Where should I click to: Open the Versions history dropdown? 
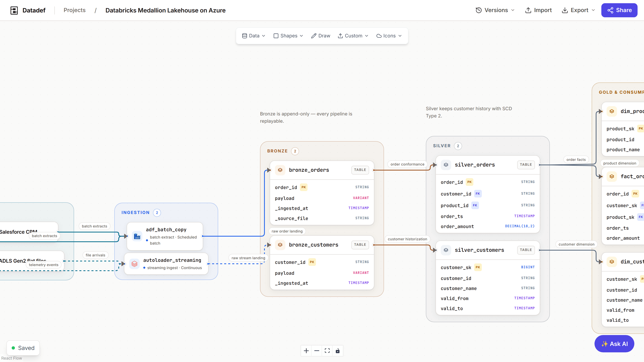click(x=495, y=10)
